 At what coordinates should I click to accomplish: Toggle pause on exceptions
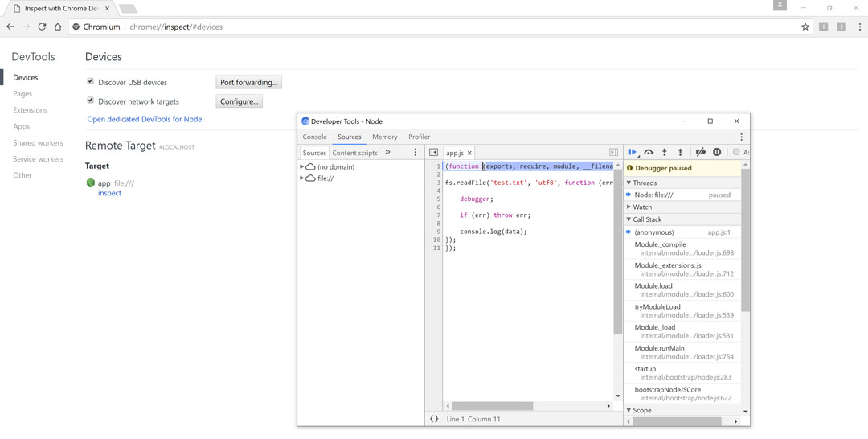(717, 152)
